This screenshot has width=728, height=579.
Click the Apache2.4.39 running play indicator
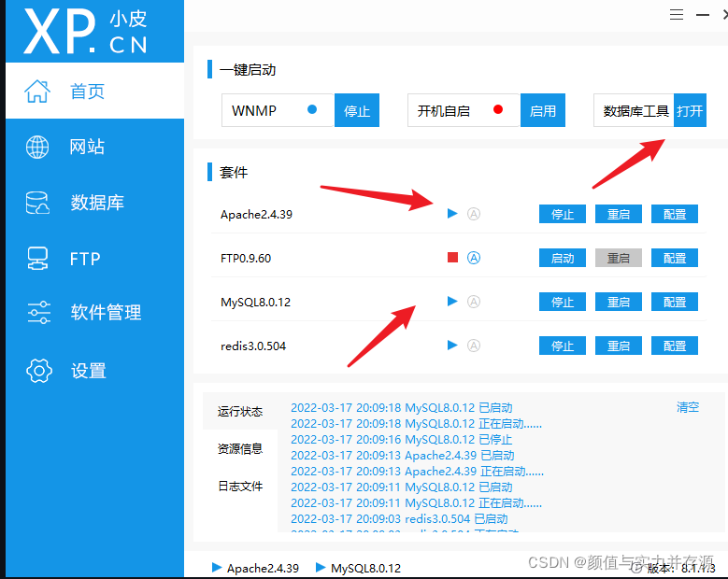[452, 214]
